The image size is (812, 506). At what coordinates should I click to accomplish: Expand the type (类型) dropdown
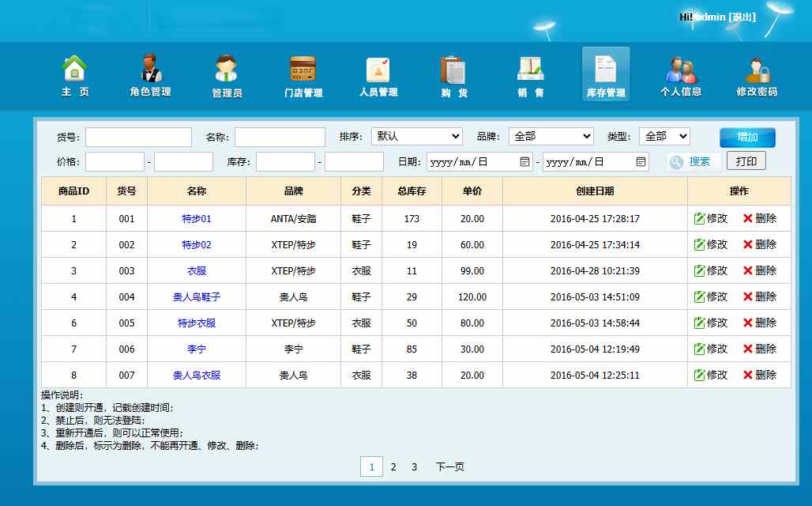664,137
